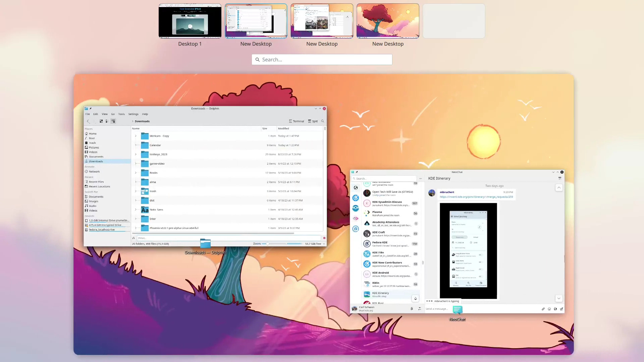
Task: Click the Downloads breadcrumb in Dolphin
Action: pyautogui.click(x=142, y=121)
